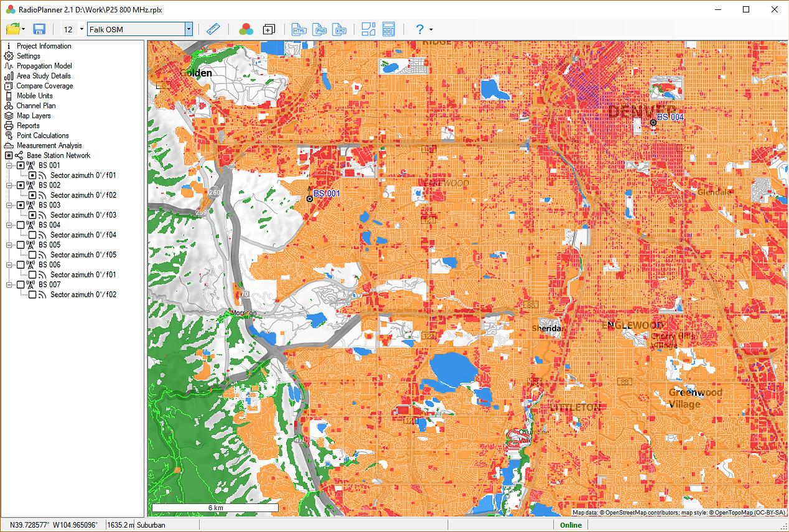The height and width of the screenshot is (532, 789).
Task: Open the Channel Plan section
Action: coord(36,106)
